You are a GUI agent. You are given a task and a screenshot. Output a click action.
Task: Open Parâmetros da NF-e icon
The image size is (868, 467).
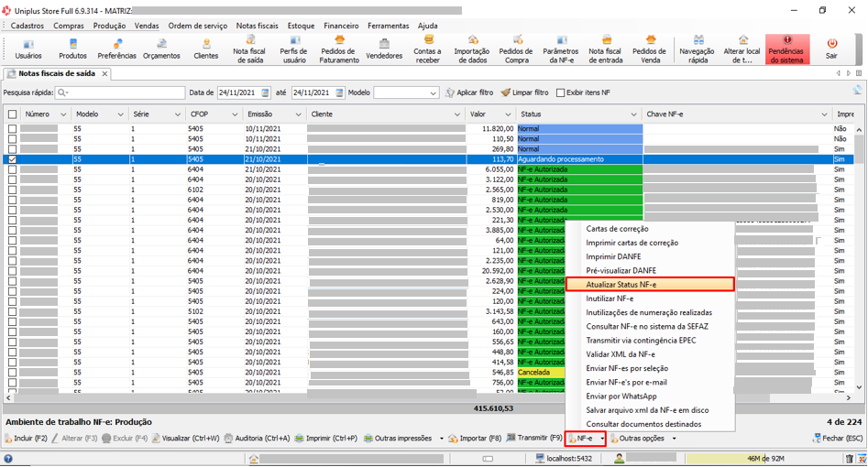(560, 49)
